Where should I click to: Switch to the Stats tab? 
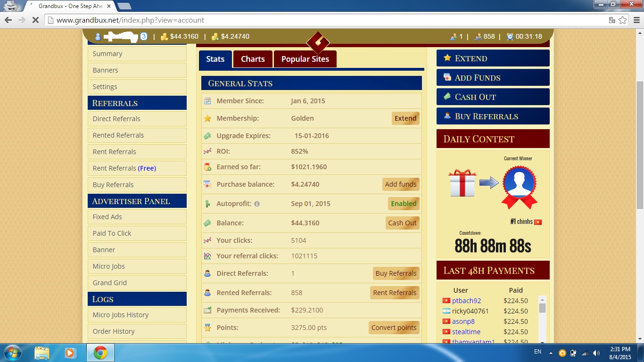tap(215, 59)
